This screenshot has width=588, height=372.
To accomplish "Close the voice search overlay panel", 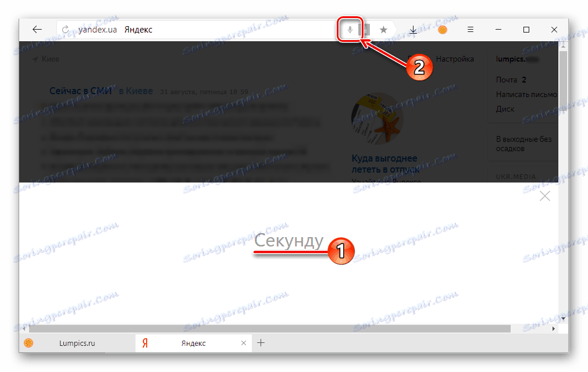I will [544, 196].
